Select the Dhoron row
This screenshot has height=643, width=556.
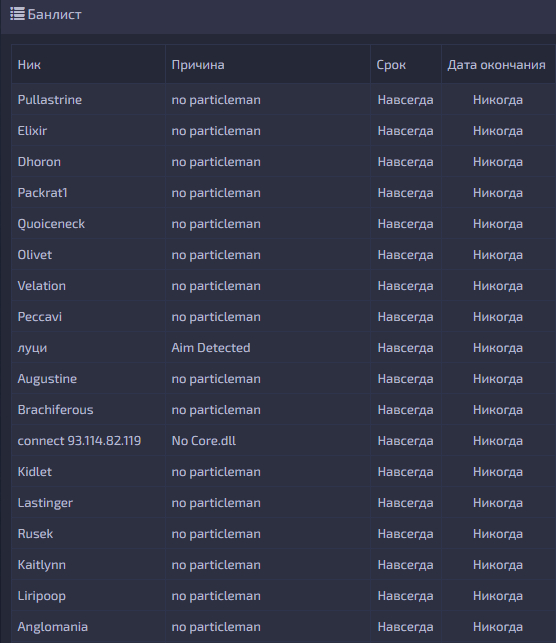283,162
